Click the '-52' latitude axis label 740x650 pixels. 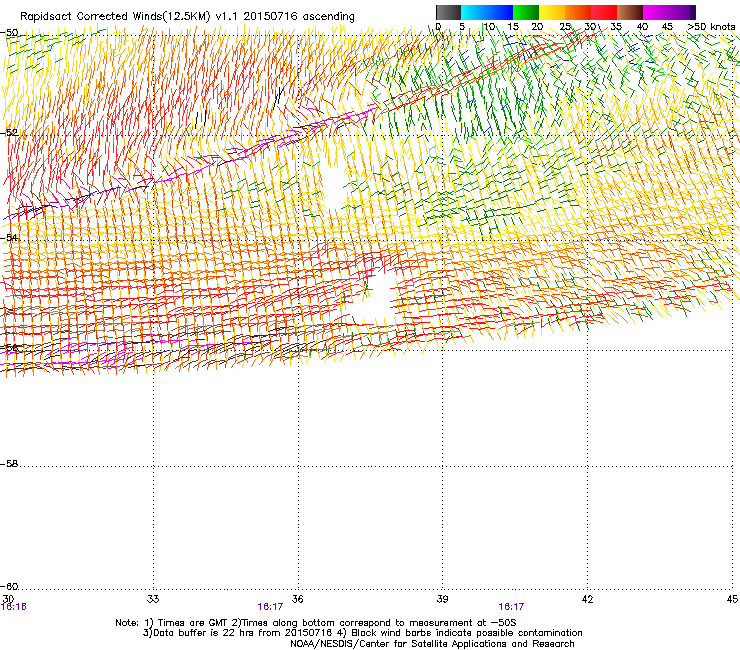[9, 133]
